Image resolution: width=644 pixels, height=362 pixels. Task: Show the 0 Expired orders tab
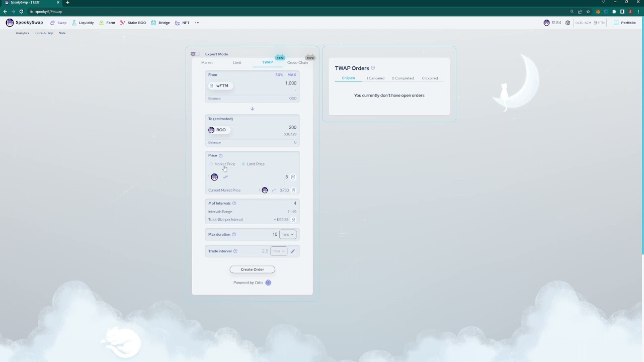coord(430,78)
